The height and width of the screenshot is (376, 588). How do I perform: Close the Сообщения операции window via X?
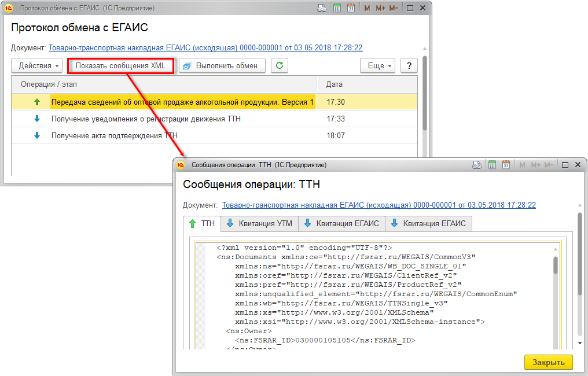click(x=578, y=164)
